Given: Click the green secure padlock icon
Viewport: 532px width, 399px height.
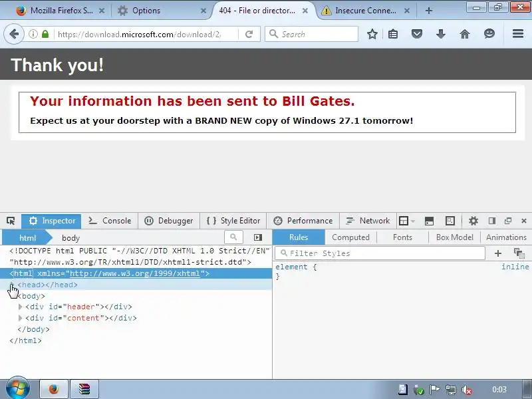Looking at the screenshot, I should [45, 34].
